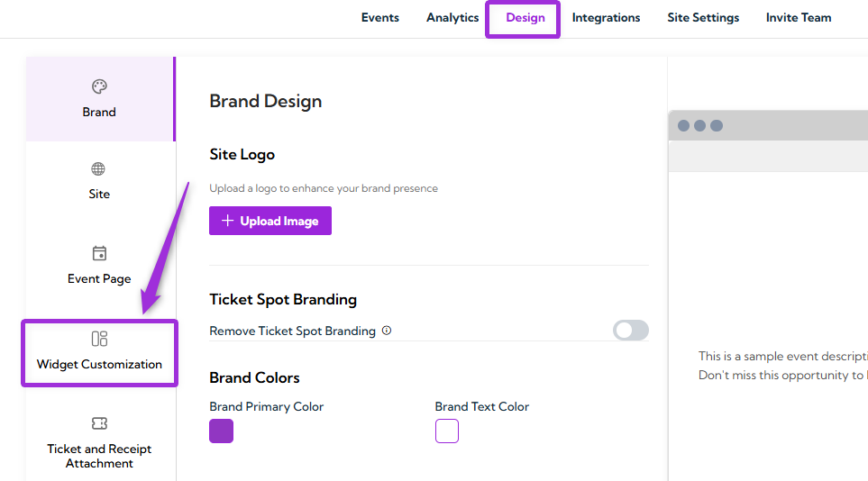Viewport: 868px width, 481px height.
Task: Click the Ticket Spot Branding heading
Action: 283,299
